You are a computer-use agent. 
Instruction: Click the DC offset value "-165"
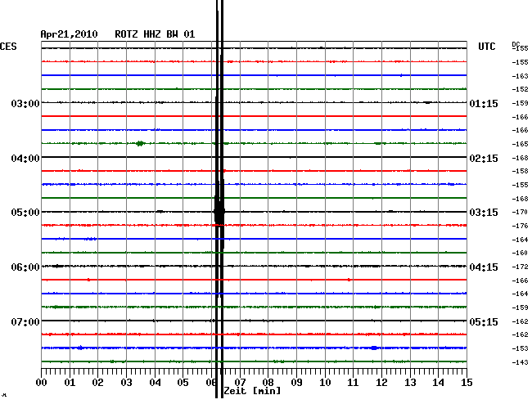(520, 144)
